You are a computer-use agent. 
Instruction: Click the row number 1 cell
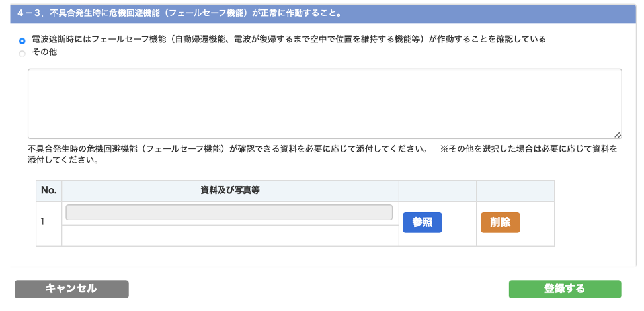pos(49,223)
